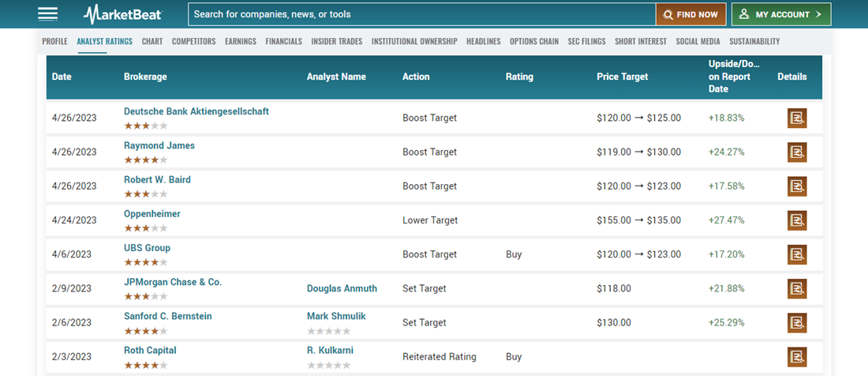Open details icon for JPMorgan Chase row

click(x=797, y=288)
